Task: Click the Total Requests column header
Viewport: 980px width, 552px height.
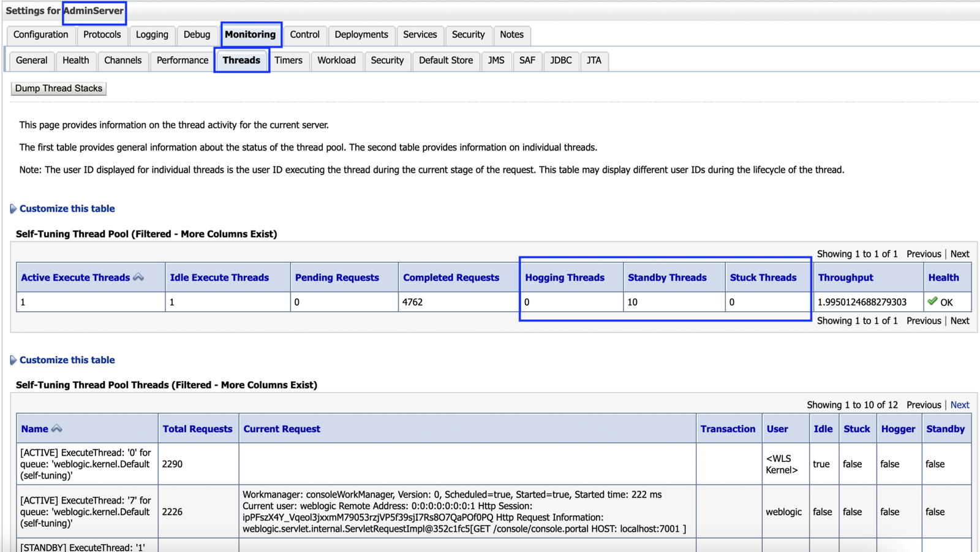Action: click(197, 428)
